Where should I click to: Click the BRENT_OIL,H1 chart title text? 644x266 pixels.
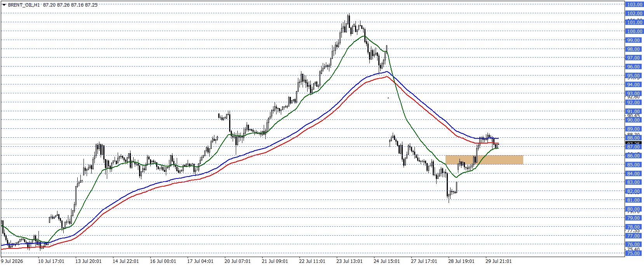[24, 5]
